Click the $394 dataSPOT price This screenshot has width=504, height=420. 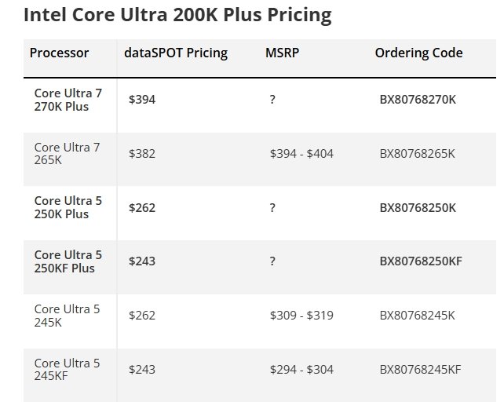(142, 100)
